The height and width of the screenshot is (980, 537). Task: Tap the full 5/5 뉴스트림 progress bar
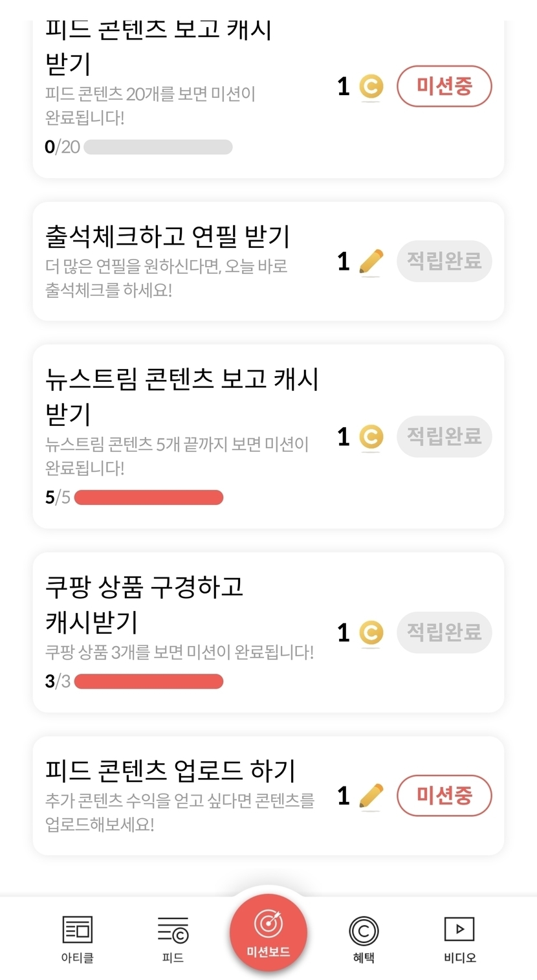pos(149,497)
